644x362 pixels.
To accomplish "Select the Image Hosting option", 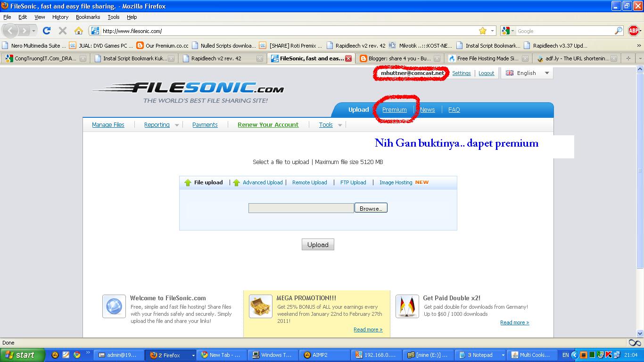I will (x=396, y=182).
